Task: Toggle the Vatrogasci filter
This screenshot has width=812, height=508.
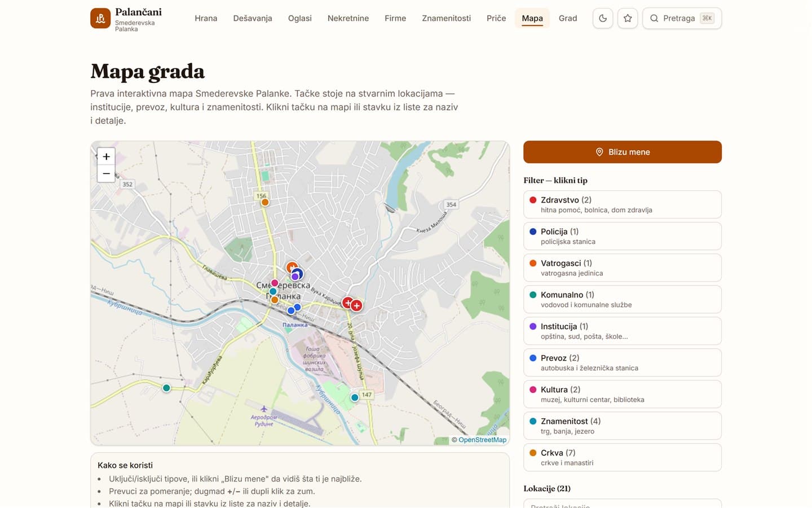Action: click(x=623, y=268)
